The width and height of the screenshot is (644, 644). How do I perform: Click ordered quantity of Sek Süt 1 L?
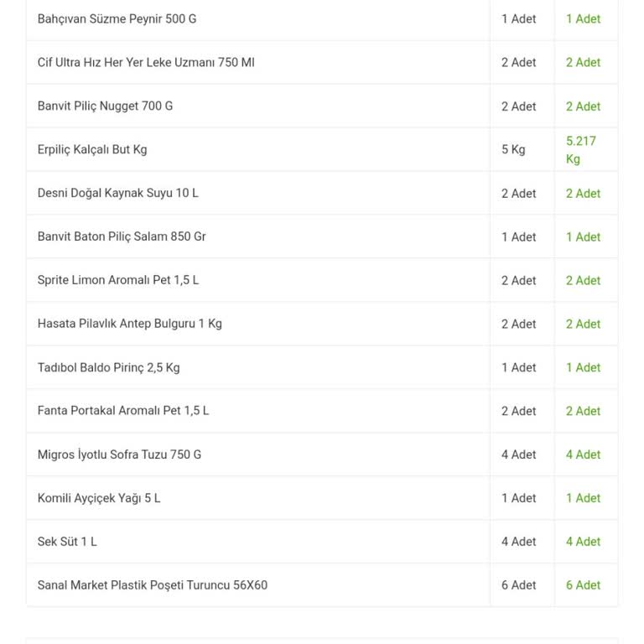point(518,542)
